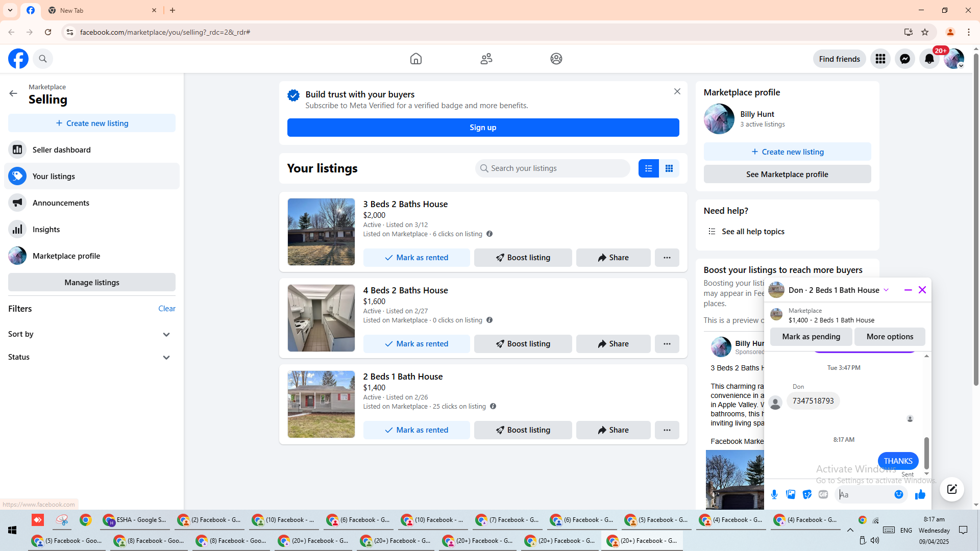The width and height of the screenshot is (980, 551).
Task: Expand the Sort by filter
Action: (x=92, y=334)
